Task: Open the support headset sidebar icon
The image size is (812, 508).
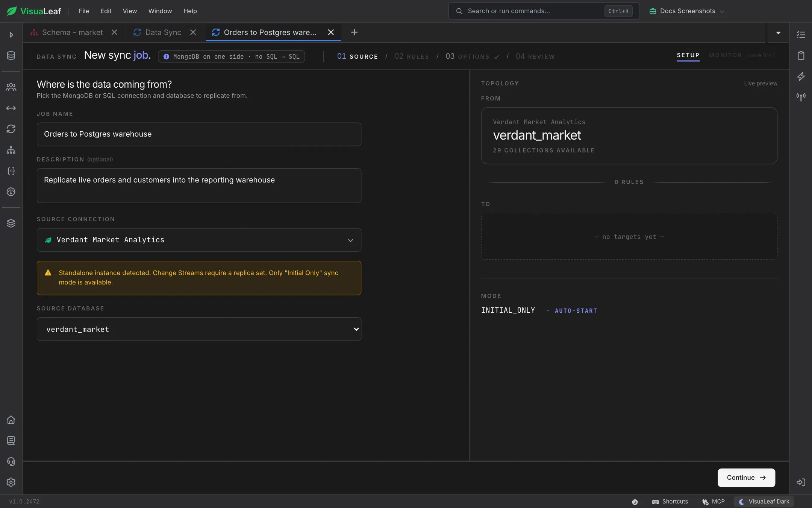Action: click(x=11, y=461)
